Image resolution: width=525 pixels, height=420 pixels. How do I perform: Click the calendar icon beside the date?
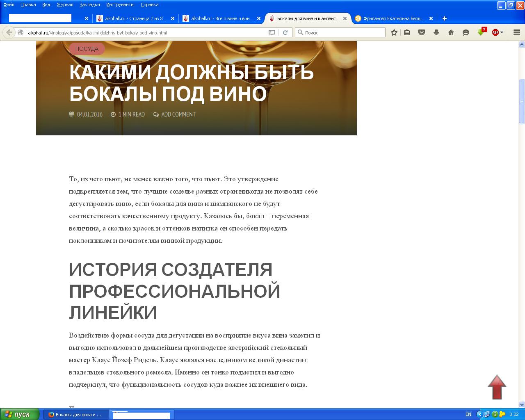71,114
